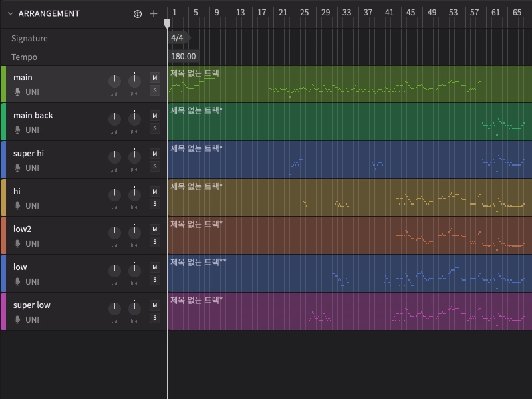Add a new track with plus icon
The image size is (532, 399).
tap(154, 13)
